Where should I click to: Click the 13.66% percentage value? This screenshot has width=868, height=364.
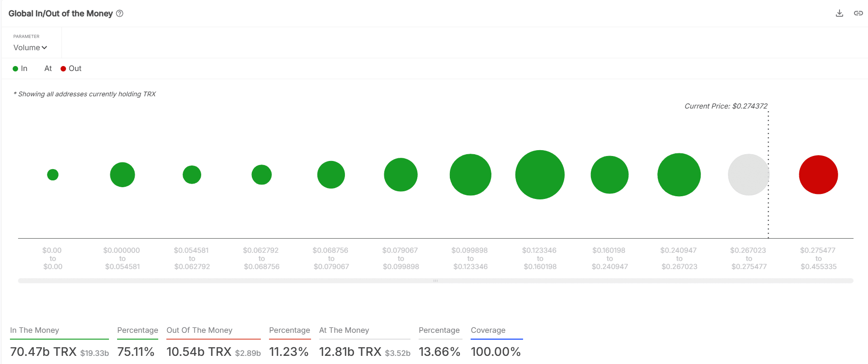click(x=439, y=352)
